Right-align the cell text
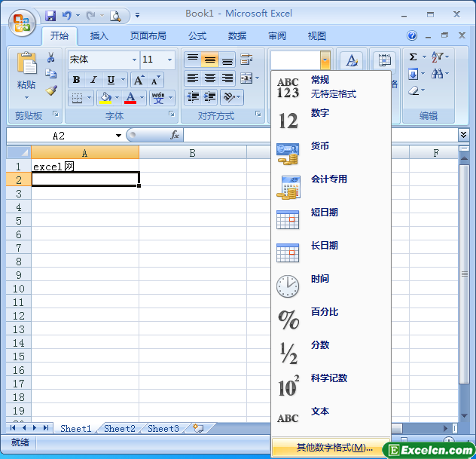 coord(227,78)
